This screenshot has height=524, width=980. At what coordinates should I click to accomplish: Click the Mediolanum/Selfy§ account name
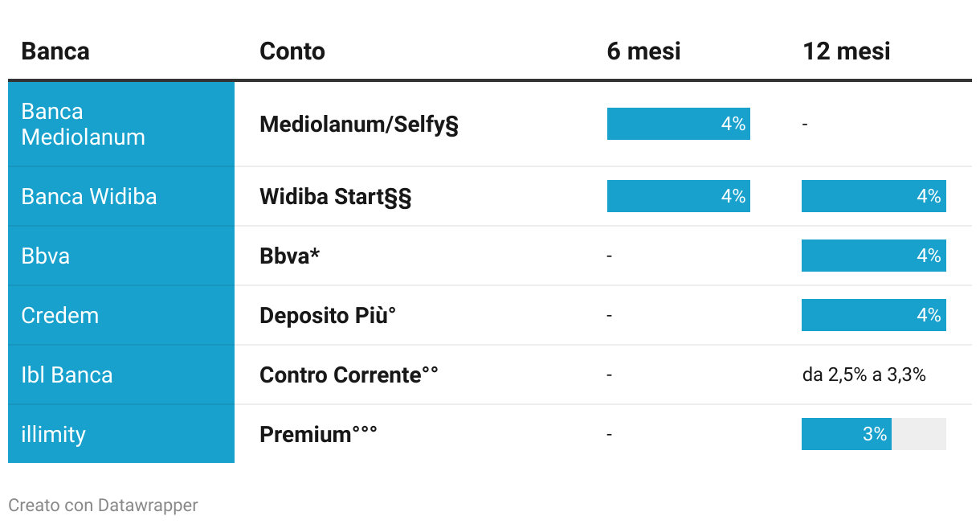click(x=359, y=124)
